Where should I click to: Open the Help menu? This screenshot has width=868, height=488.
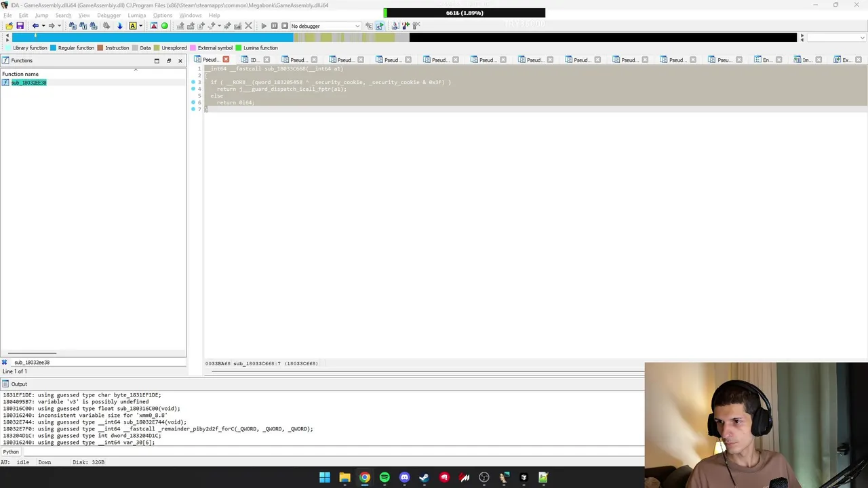click(214, 15)
